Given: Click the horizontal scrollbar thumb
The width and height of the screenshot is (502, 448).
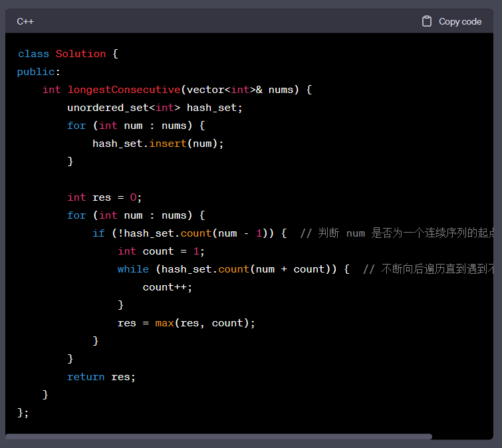Looking at the screenshot, I should 218,437.
